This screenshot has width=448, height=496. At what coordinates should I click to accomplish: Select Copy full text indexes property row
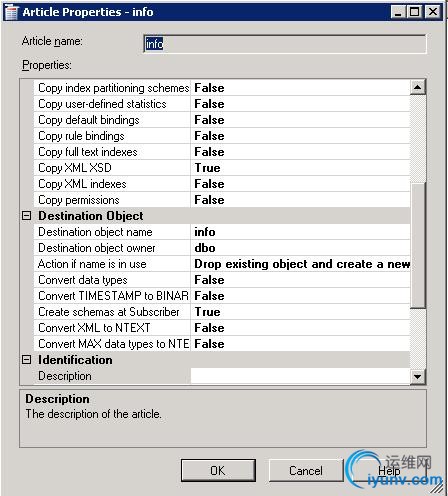tap(222, 152)
